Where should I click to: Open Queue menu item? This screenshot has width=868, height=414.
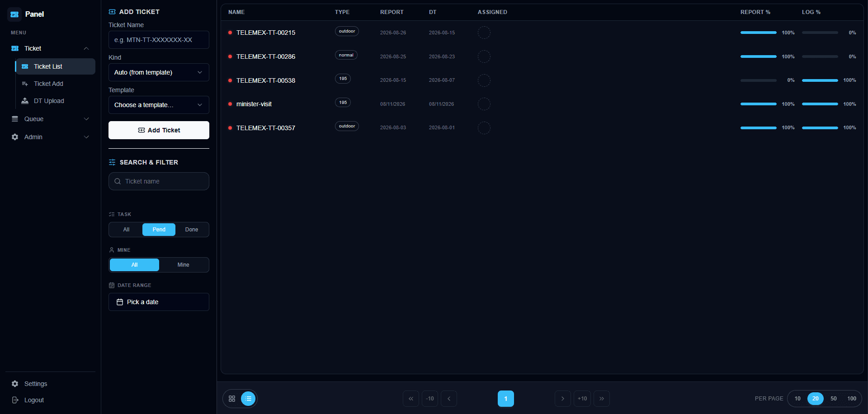click(50, 119)
